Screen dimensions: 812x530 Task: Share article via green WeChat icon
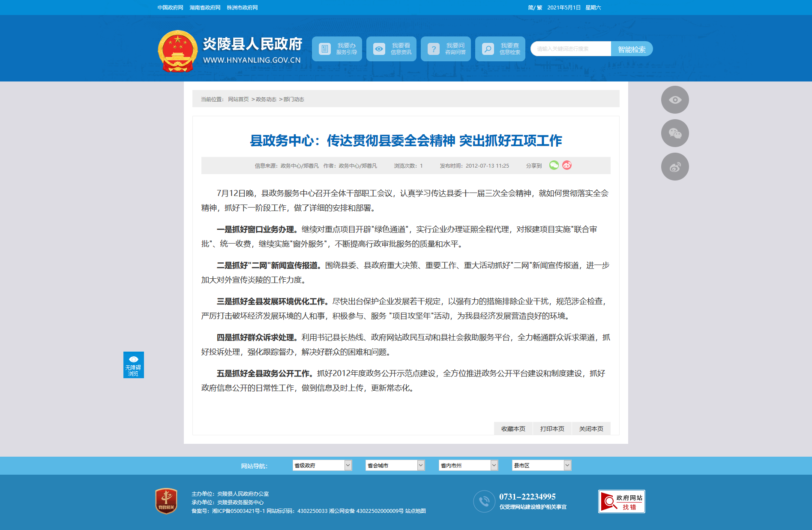[x=554, y=165]
